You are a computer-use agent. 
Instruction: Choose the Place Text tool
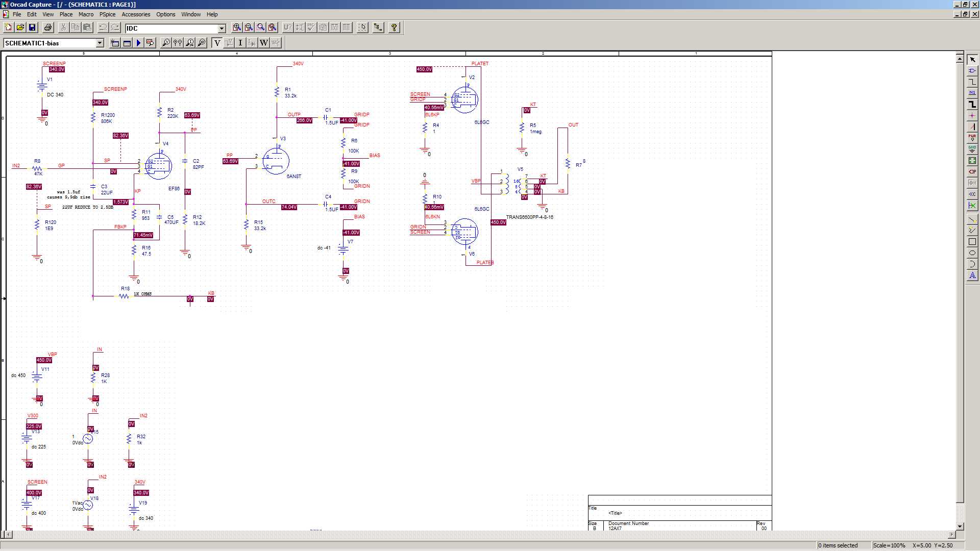click(972, 275)
